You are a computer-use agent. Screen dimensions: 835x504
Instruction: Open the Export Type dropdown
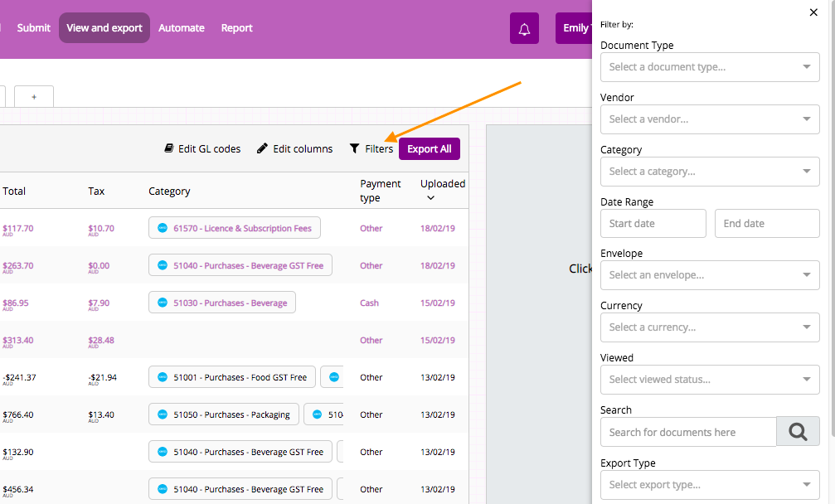click(x=710, y=485)
